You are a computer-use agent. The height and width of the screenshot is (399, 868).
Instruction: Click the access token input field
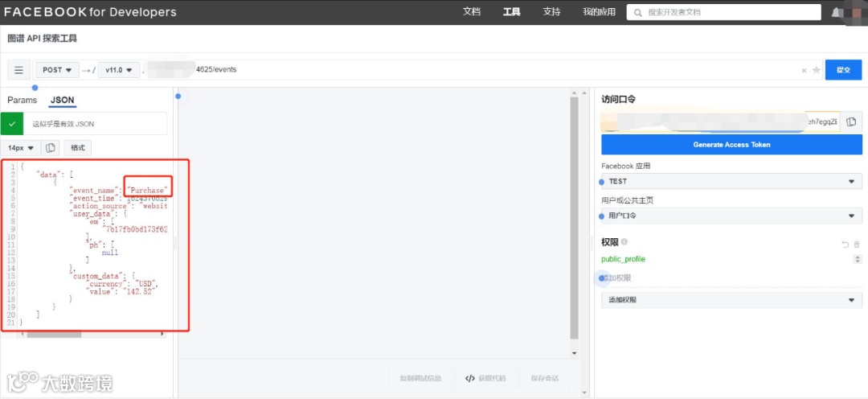coord(721,122)
